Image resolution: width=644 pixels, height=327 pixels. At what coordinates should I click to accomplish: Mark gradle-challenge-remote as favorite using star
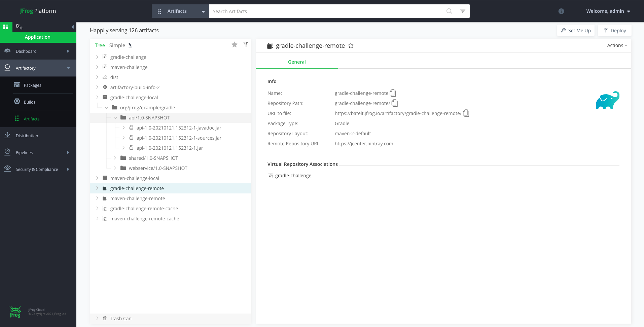click(x=351, y=45)
